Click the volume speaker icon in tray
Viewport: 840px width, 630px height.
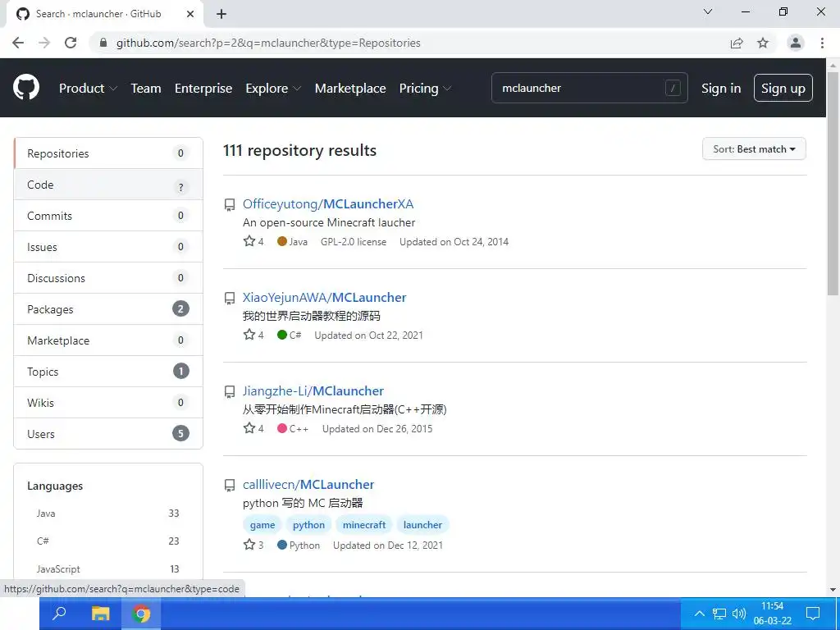click(739, 614)
